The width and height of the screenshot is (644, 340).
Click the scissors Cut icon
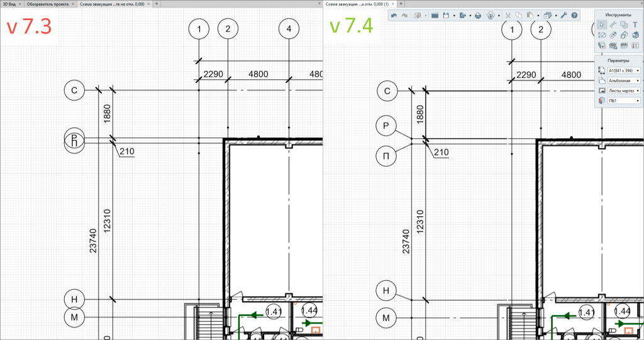pyautogui.click(x=508, y=15)
